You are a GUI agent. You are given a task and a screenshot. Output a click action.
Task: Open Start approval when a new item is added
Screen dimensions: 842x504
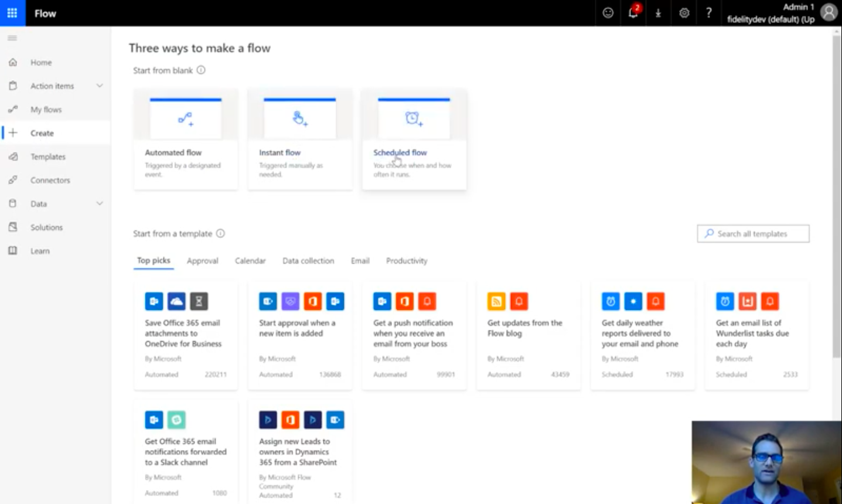300,335
